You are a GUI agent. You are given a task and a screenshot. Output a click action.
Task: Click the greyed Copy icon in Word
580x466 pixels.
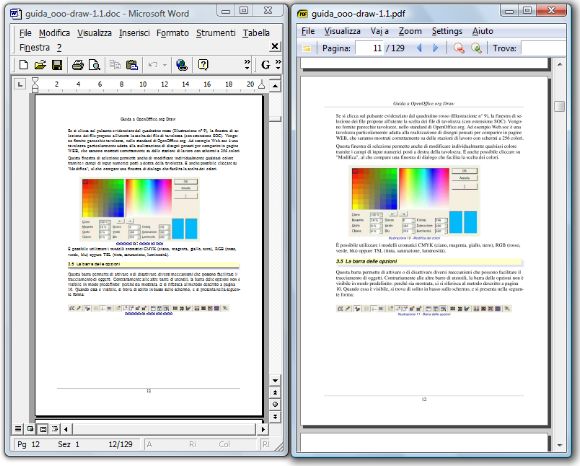(x=115, y=65)
